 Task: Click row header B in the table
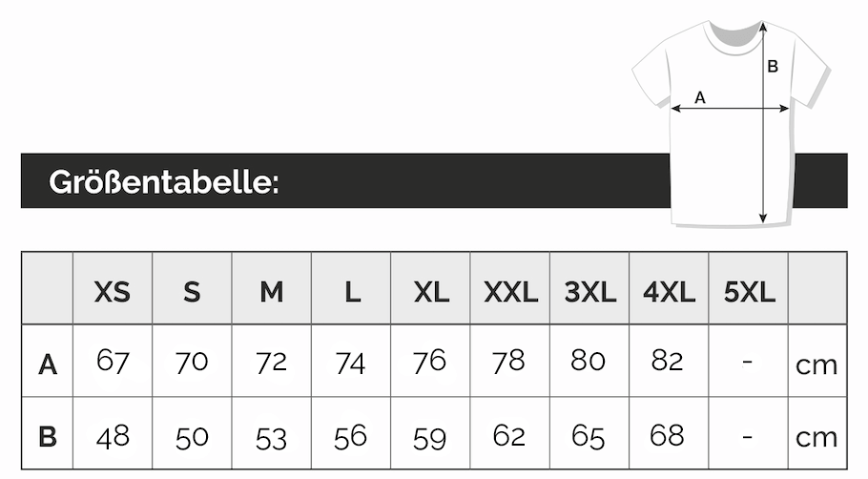(x=48, y=437)
